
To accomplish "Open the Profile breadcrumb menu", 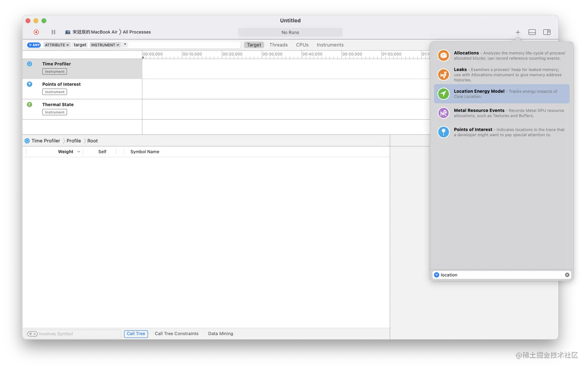I will 73,141.
